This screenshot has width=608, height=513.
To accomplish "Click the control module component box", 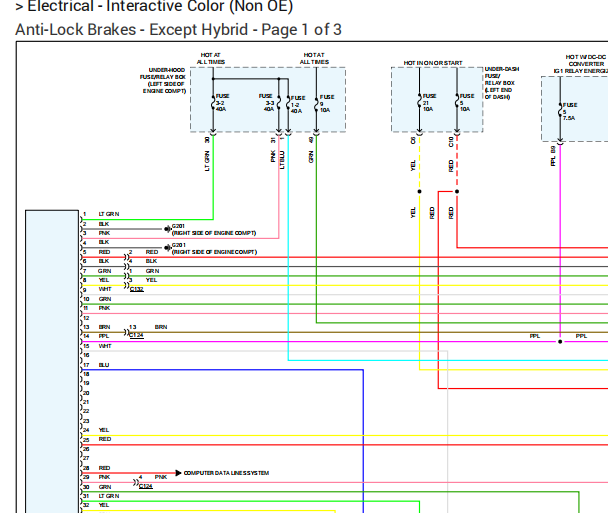I will tap(52, 361).
